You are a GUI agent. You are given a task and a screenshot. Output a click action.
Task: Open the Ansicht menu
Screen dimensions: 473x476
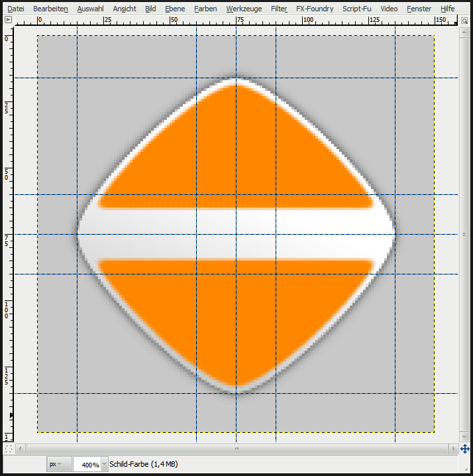click(x=125, y=9)
